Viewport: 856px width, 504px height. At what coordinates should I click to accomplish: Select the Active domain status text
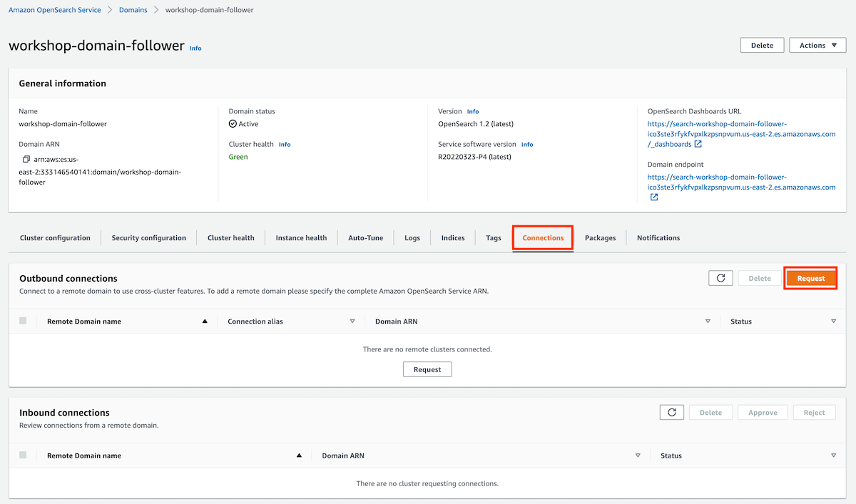[248, 124]
